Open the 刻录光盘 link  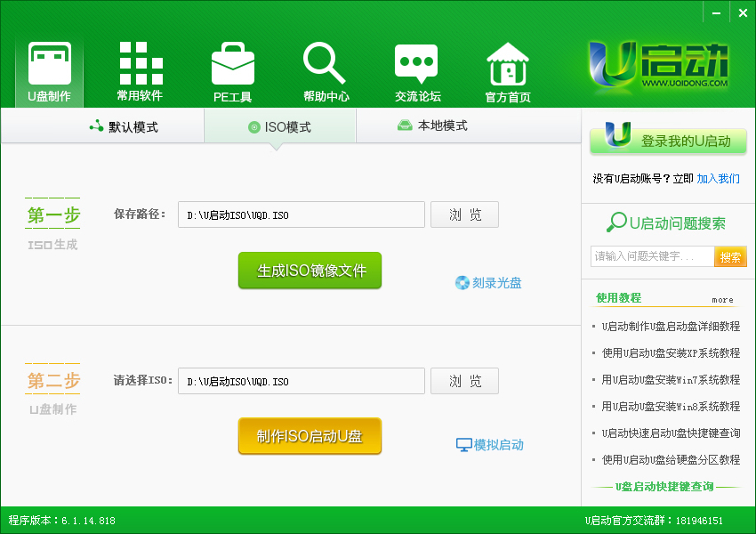tap(496, 283)
